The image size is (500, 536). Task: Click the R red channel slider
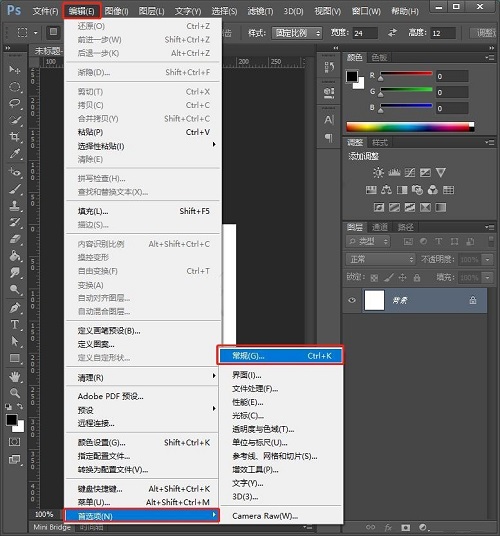[406, 74]
